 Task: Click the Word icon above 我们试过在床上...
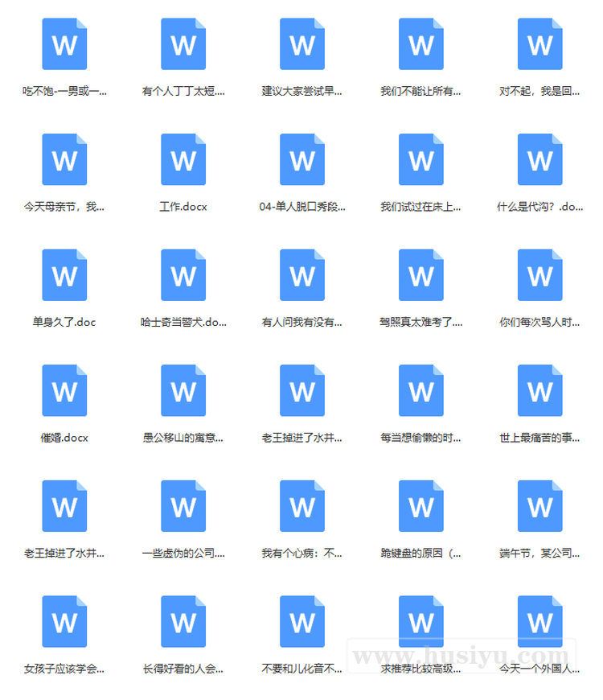[x=421, y=159]
